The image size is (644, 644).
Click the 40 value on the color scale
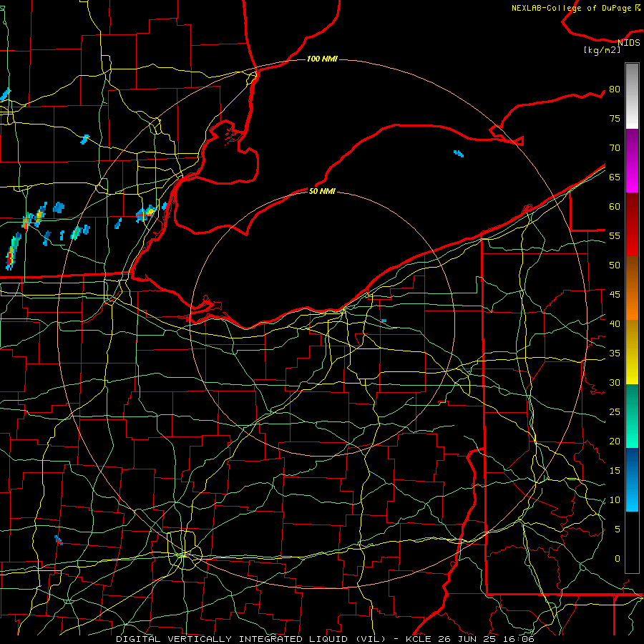615,323
